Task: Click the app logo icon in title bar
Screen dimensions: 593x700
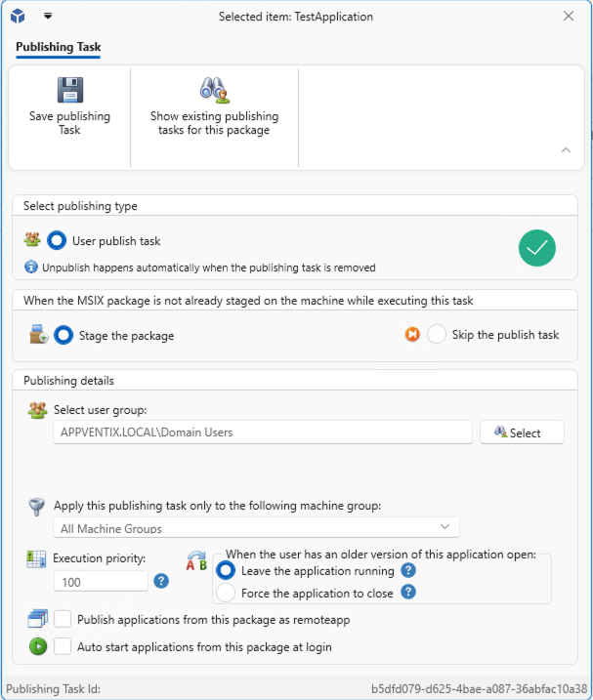Action: 19,17
